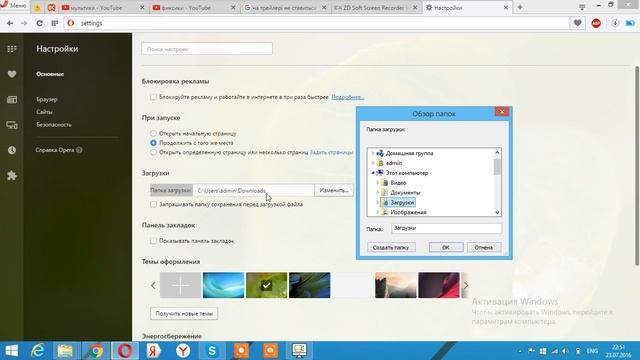Show previous themes with left arrow
This screenshot has height=360, width=640.
tap(153, 285)
